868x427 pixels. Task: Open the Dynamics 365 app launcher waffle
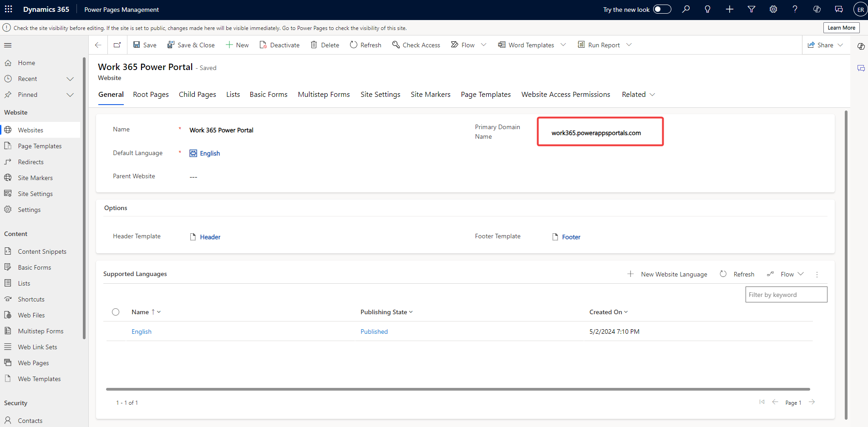tap(9, 9)
